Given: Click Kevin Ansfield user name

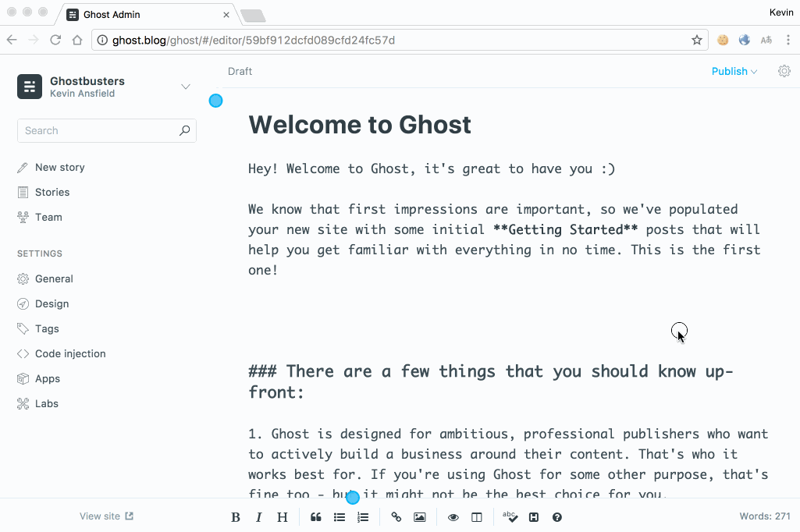Looking at the screenshot, I should tap(82, 94).
